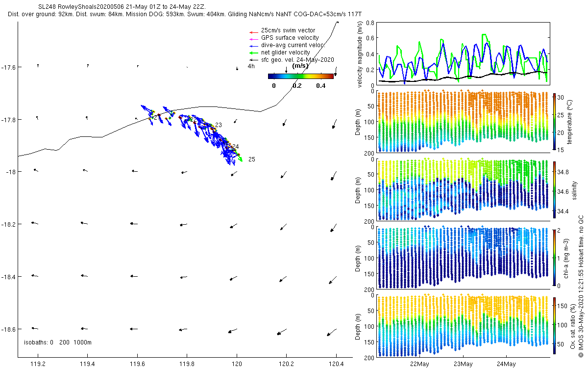Select the temperature (°C) color bar
This screenshot has width=588, height=368.
coord(554,121)
